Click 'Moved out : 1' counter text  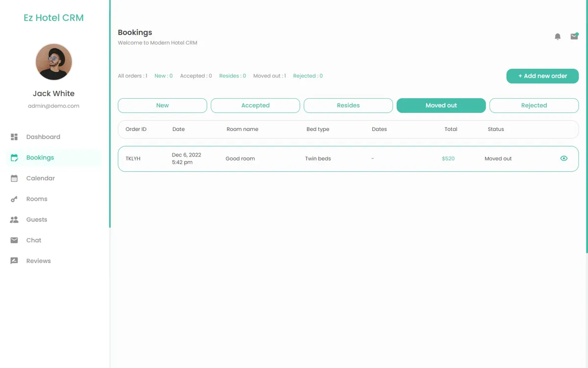point(269,76)
